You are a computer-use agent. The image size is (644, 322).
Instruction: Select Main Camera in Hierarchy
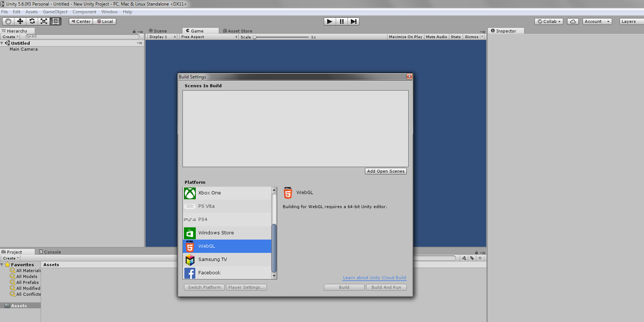tap(24, 49)
